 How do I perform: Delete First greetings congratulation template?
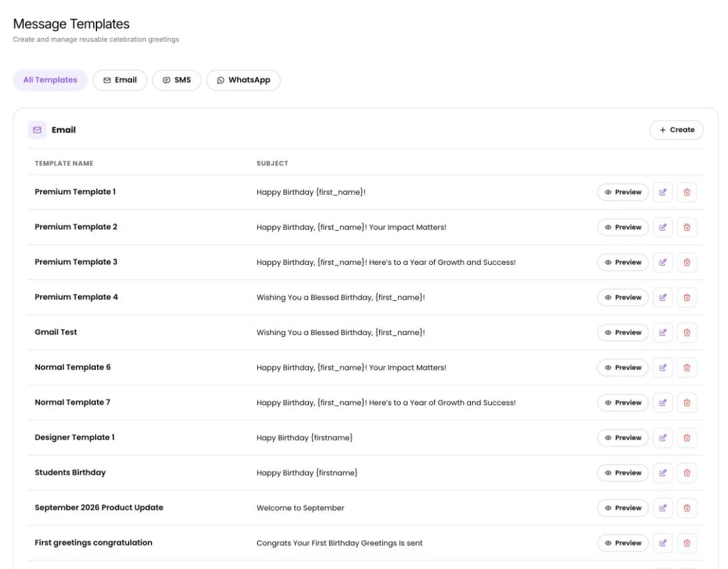pos(687,543)
